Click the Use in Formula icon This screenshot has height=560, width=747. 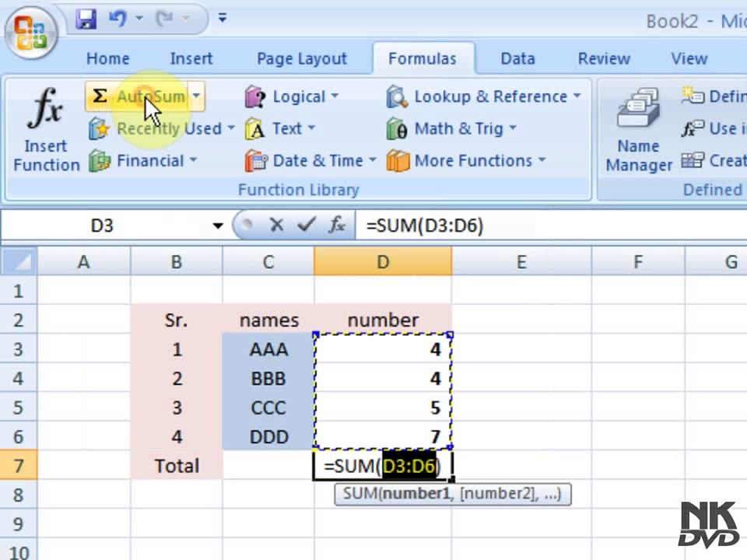click(x=693, y=128)
